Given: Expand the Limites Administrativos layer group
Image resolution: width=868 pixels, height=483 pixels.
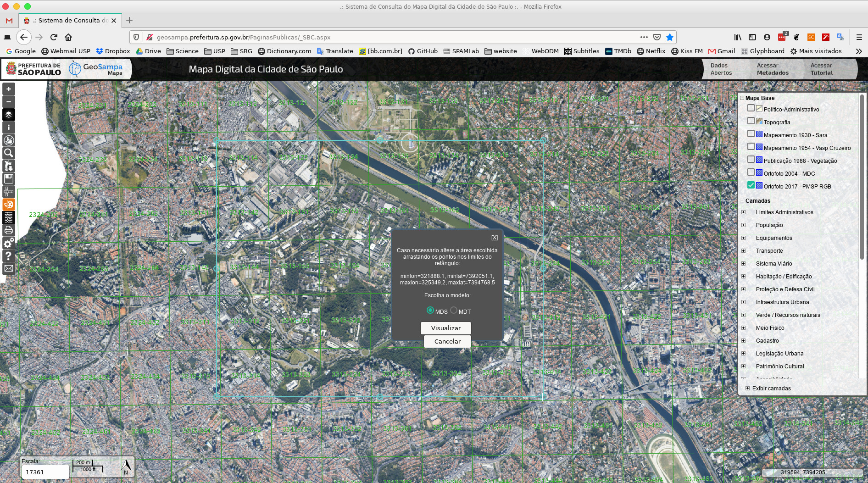Looking at the screenshot, I should (744, 212).
